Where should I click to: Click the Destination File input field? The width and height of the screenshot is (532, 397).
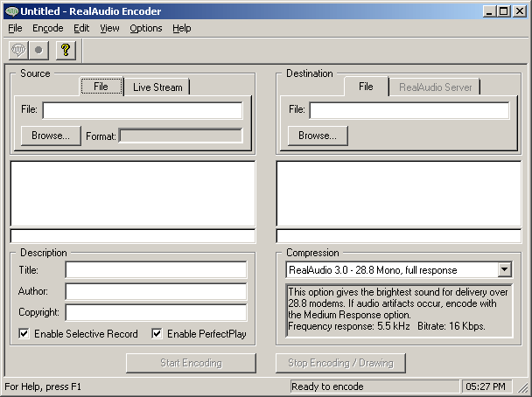pyautogui.click(x=409, y=110)
